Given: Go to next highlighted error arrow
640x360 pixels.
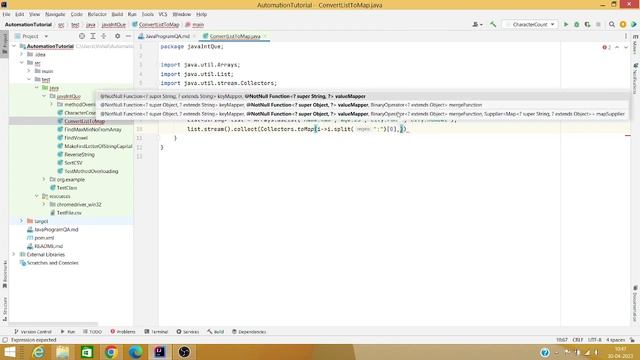Looking at the screenshot, I should tap(626, 47).
